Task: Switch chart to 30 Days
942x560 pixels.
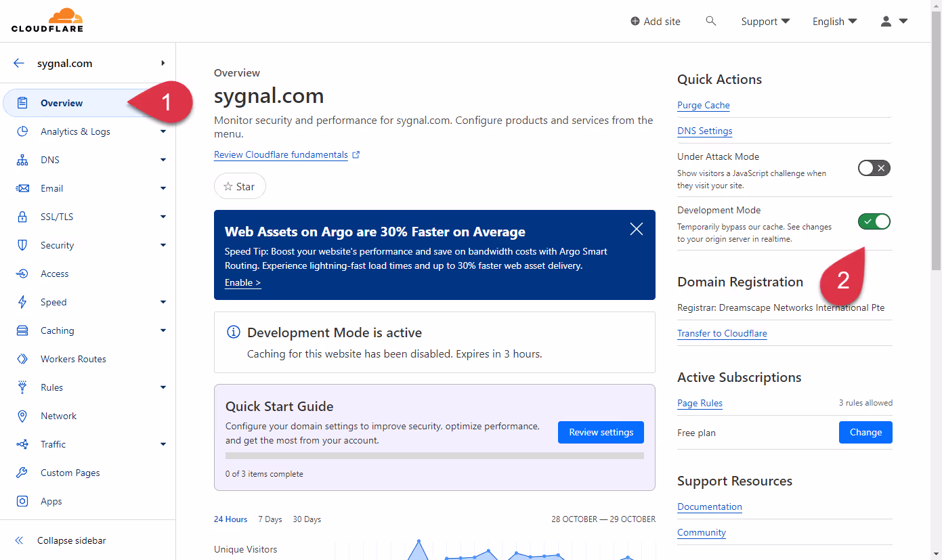Action: pyautogui.click(x=307, y=519)
